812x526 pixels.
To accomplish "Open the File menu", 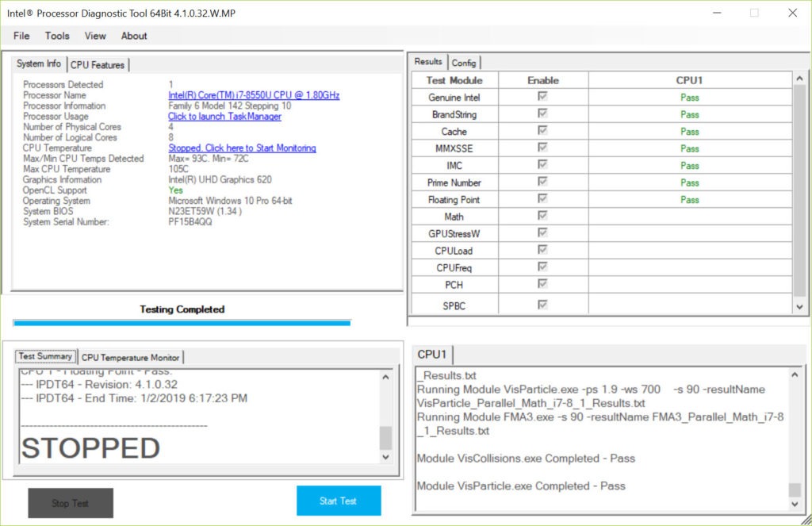I will (21, 36).
